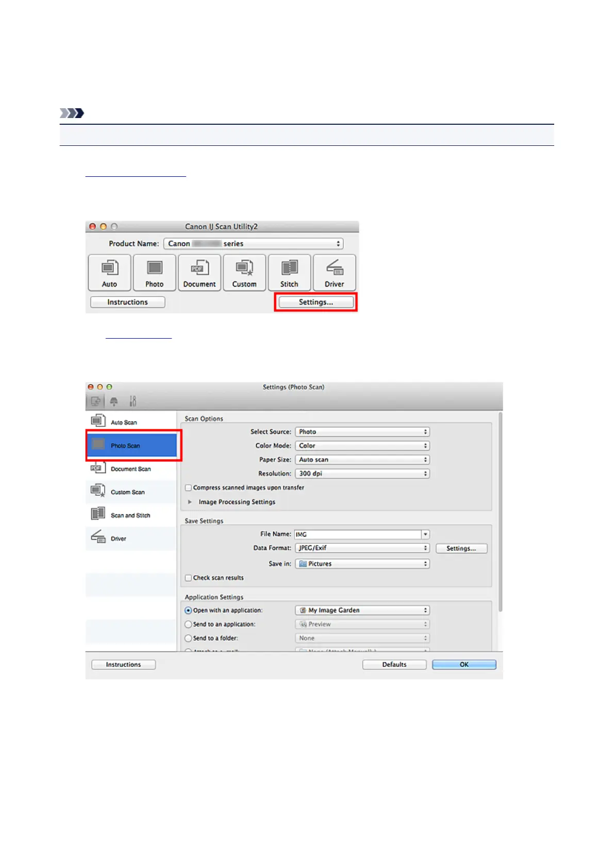Enable Compress scanned images upon transfer
Viewport: 614px width, 868px height.
pyautogui.click(x=189, y=488)
